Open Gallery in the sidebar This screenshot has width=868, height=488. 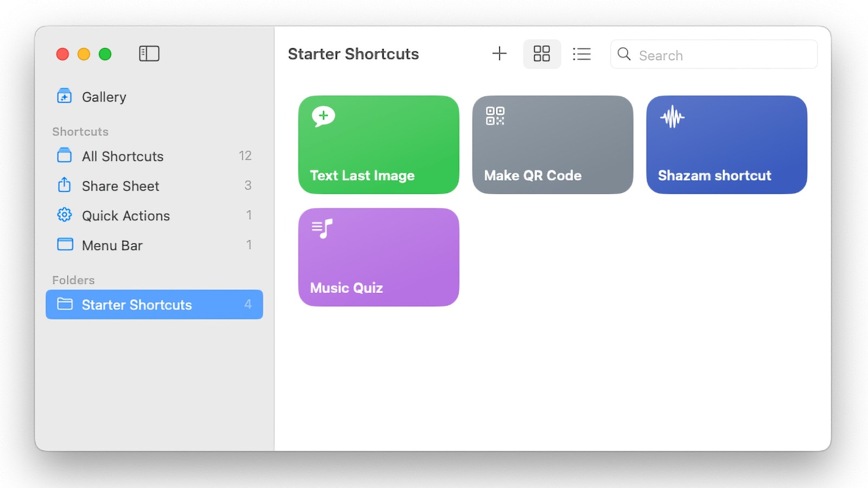(x=155, y=97)
